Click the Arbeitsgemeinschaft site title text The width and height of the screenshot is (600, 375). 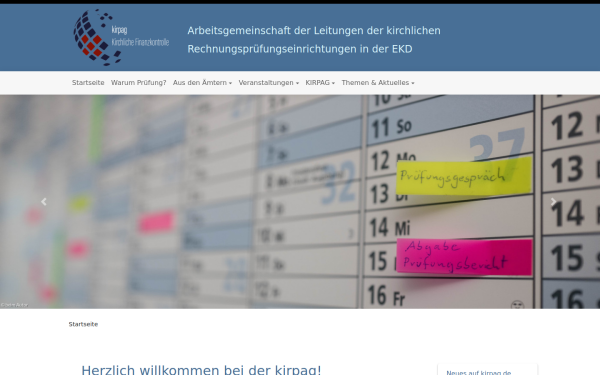[x=314, y=40]
